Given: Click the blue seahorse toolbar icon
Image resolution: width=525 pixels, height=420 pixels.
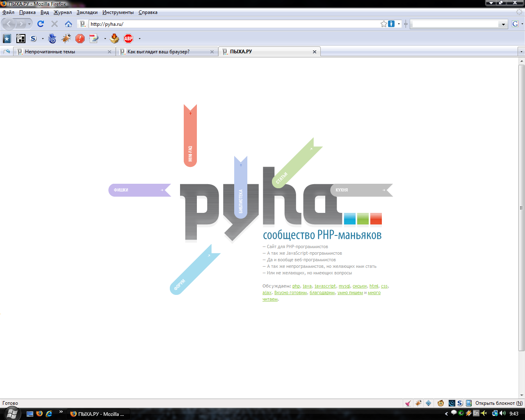Looking at the screenshot, I should [52, 39].
